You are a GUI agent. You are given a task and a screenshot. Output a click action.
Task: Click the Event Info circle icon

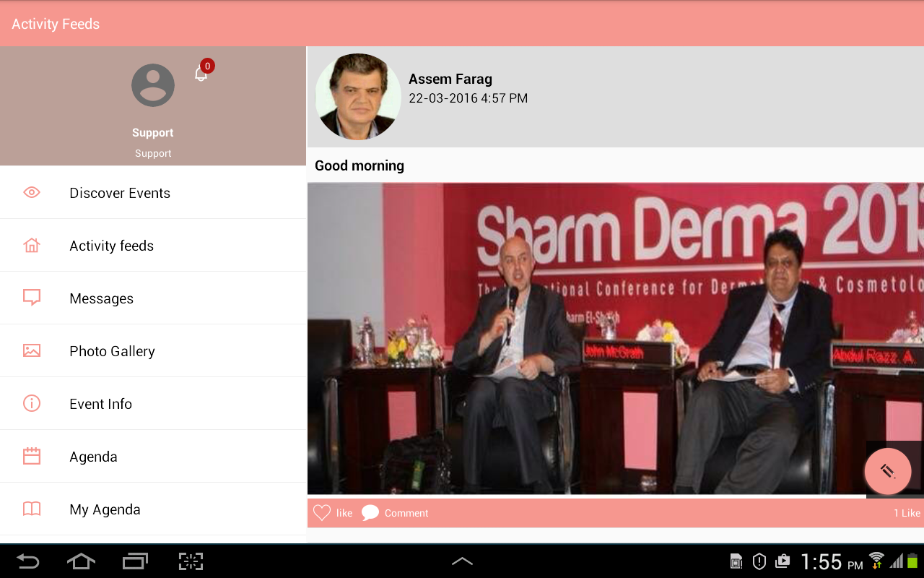(32, 403)
